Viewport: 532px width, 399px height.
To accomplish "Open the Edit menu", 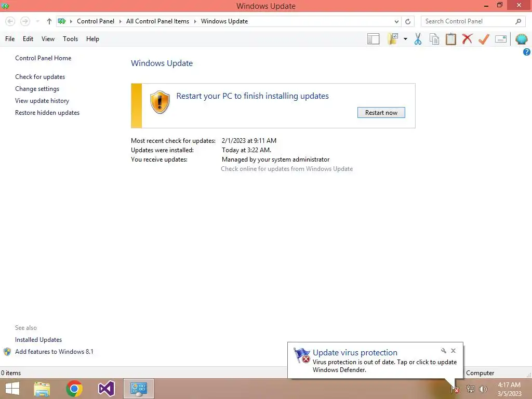I will [28, 39].
